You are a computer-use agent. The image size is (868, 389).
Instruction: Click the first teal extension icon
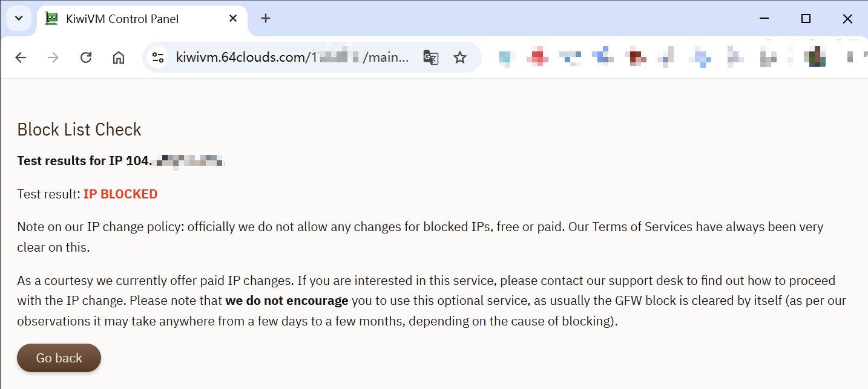(x=507, y=57)
